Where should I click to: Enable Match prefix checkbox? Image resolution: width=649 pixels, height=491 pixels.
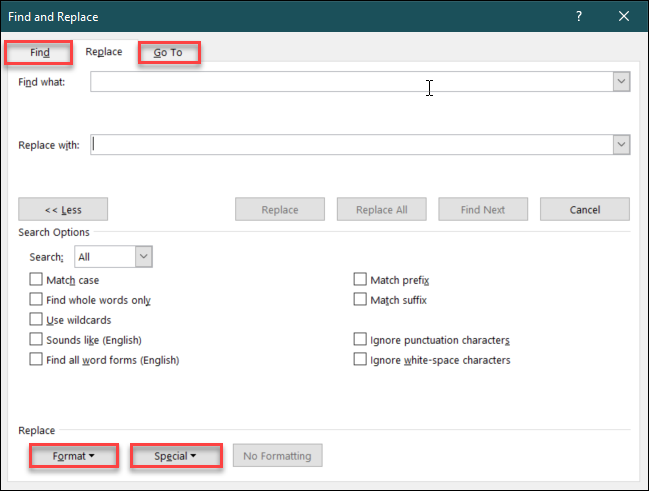[x=360, y=279]
